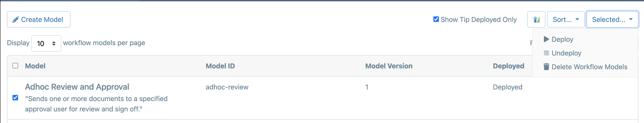Viewport: 644px width, 123px height.
Task: Check the select-all box in Model header
Action: pos(15,66)
